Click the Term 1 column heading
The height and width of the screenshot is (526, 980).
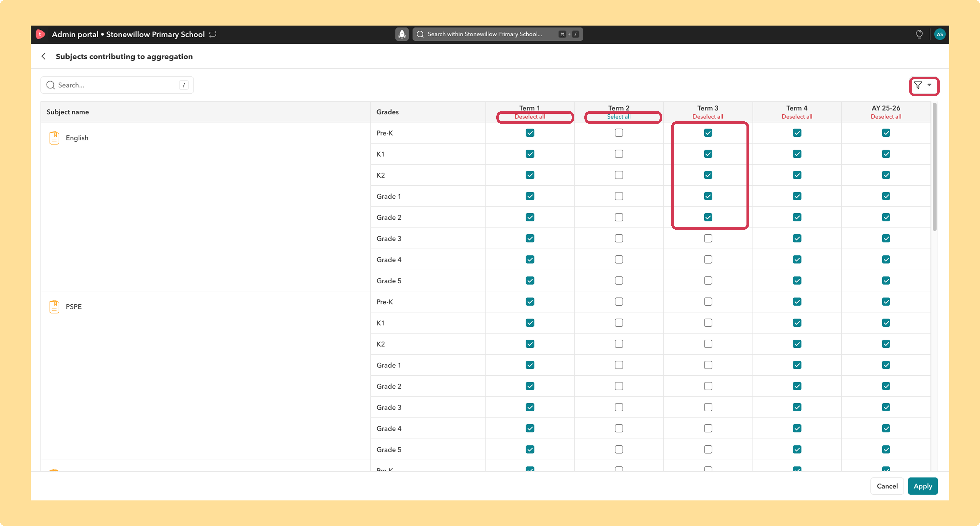(x=530, y=108)
